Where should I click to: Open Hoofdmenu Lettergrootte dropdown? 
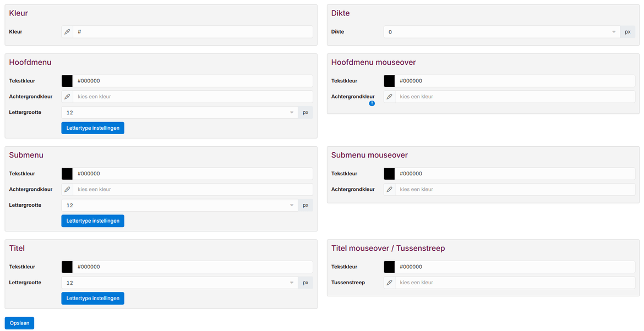(179, 113)
